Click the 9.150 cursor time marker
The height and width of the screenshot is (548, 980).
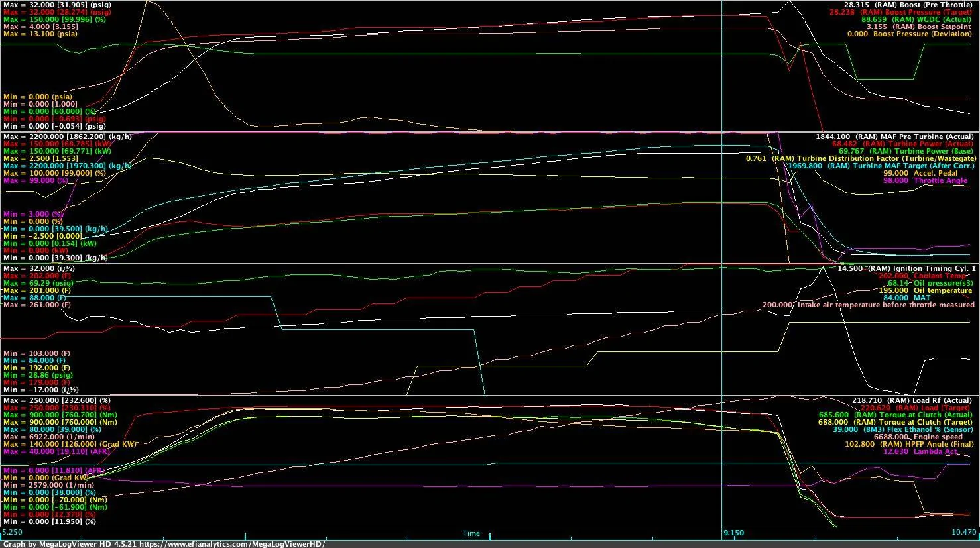(x=733, y=533)
